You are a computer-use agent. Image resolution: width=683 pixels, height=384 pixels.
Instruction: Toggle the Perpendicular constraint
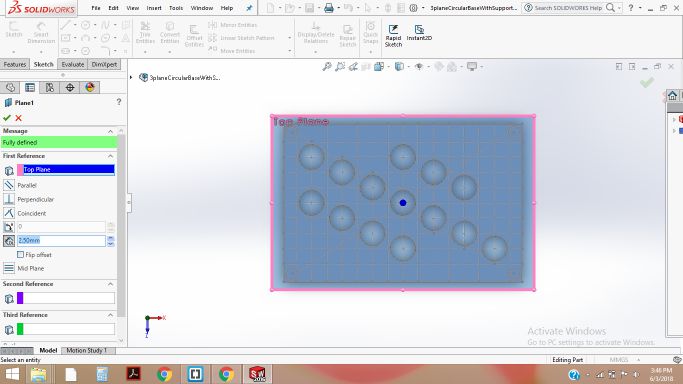pos(9,199)
